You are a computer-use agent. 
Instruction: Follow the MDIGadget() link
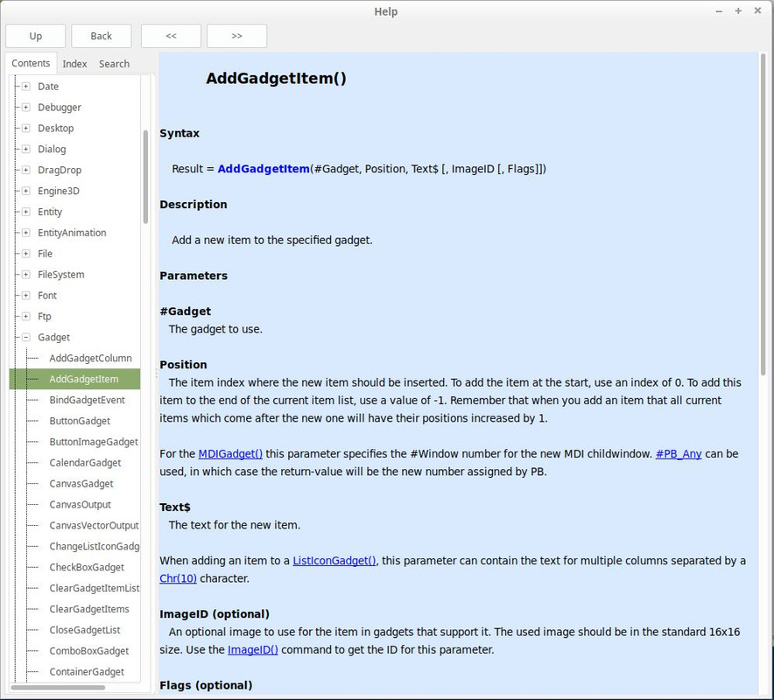tap(230, 454)
